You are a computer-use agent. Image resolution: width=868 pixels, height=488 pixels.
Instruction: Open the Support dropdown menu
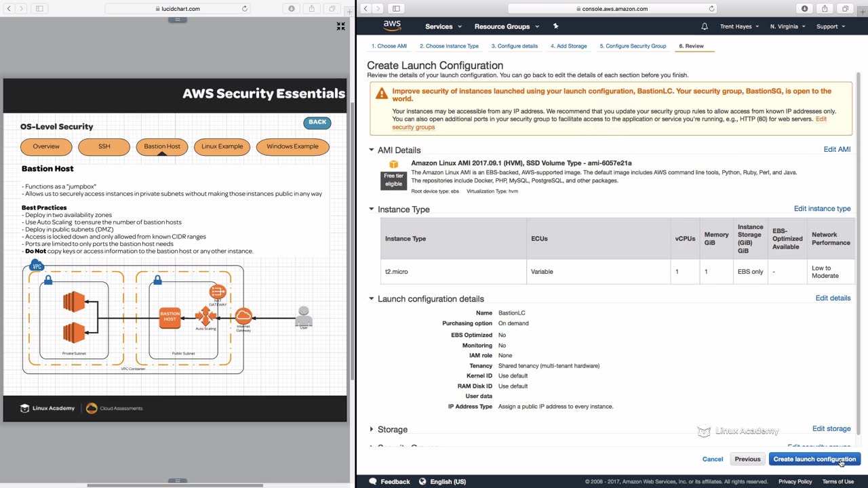(831, 26)
